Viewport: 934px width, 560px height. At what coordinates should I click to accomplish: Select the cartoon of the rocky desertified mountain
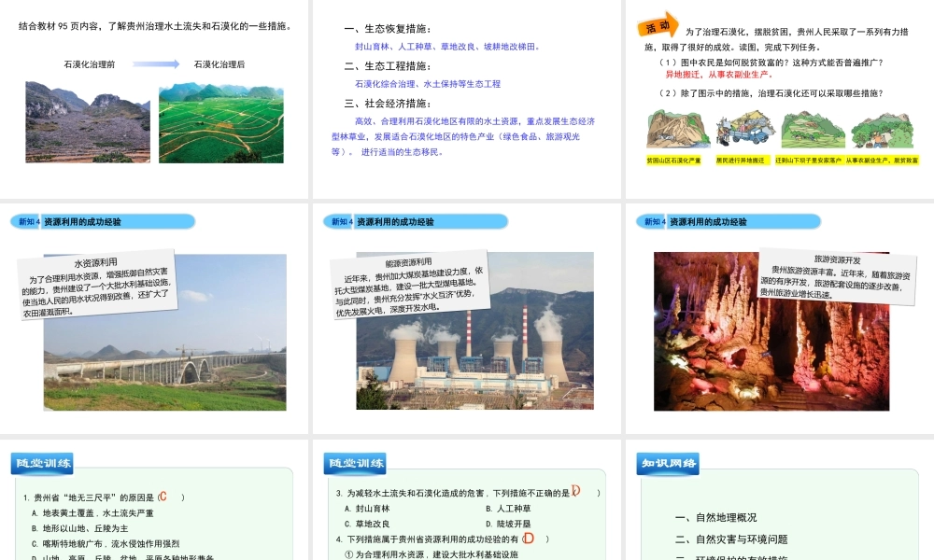tap(678, 129)
